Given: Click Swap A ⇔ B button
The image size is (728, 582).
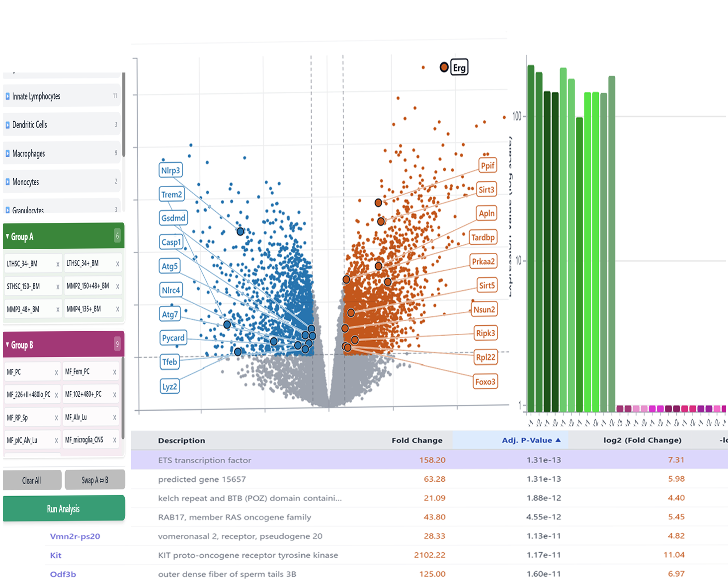Looking at the screenshot, I should point(95,480).
